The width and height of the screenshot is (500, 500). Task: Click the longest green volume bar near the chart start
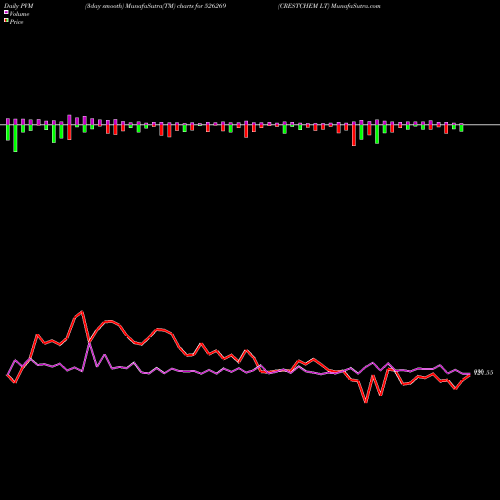click(x=15, y=138)
